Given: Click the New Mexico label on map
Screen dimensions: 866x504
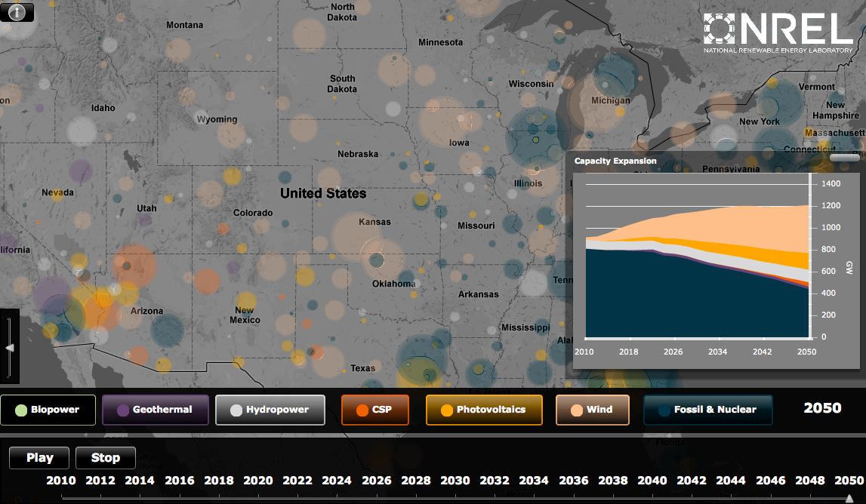Looking at the screenshot, I should tap(245, 315).
